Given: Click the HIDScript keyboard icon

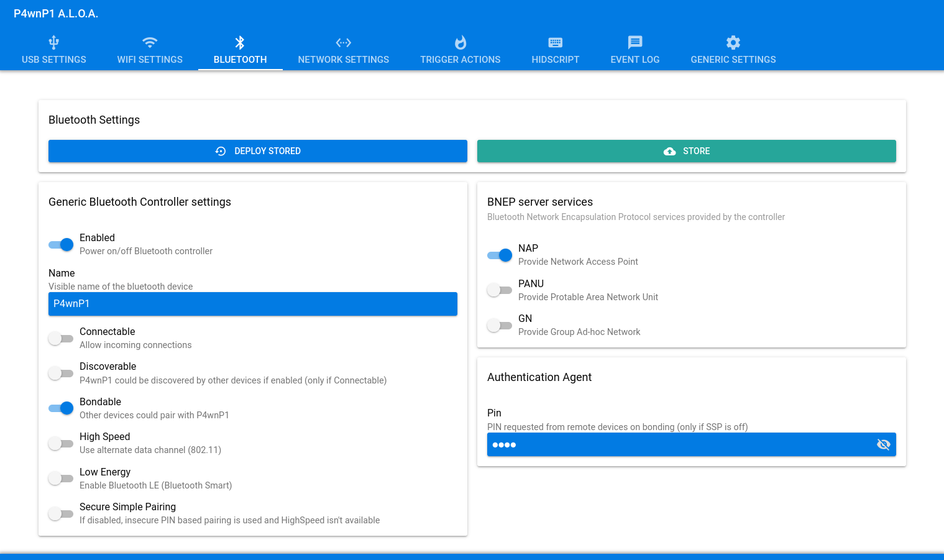Looking at the screenshot, I should click(555, 42).
